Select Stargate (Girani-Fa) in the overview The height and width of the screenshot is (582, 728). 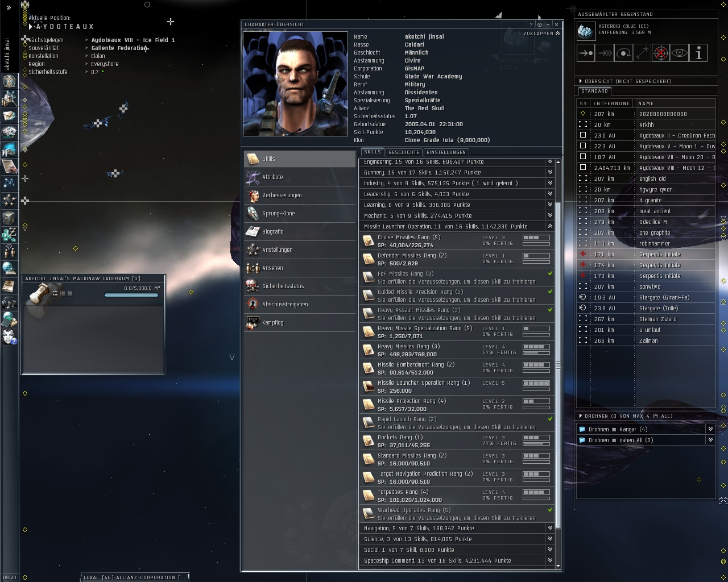646,297
